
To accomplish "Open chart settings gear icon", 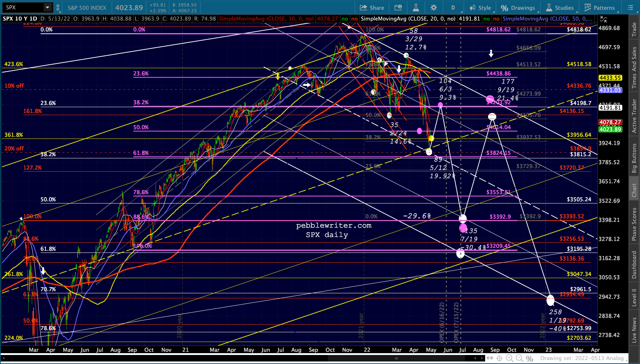I will [x=434, y=8].
